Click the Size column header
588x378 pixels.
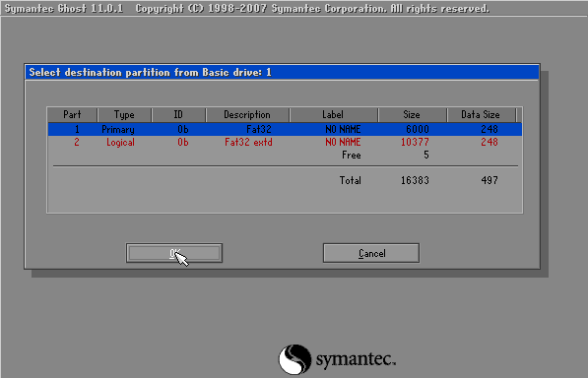tap(412, 114)
